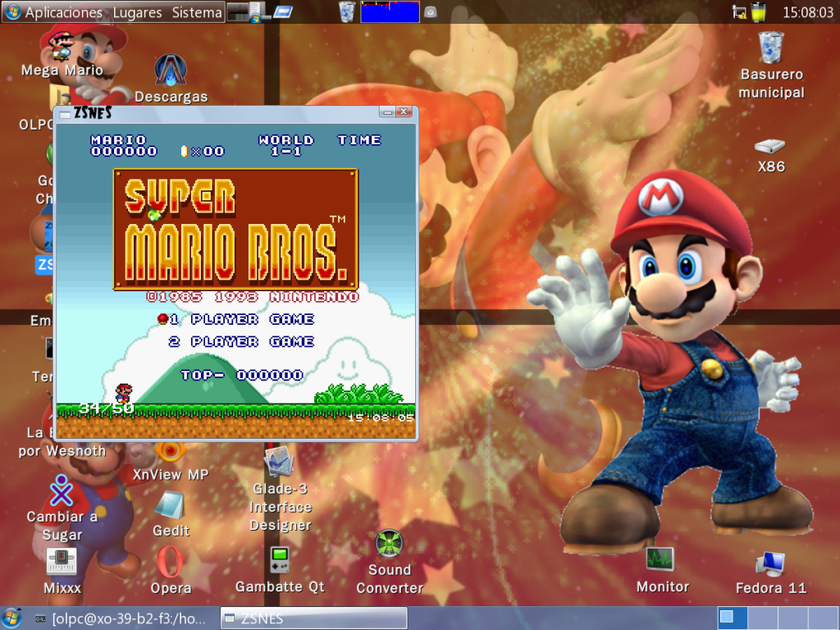This screenshot has width=840, height=630.
Task: Click the blue CPU graph applet
Action: point(390,11)
